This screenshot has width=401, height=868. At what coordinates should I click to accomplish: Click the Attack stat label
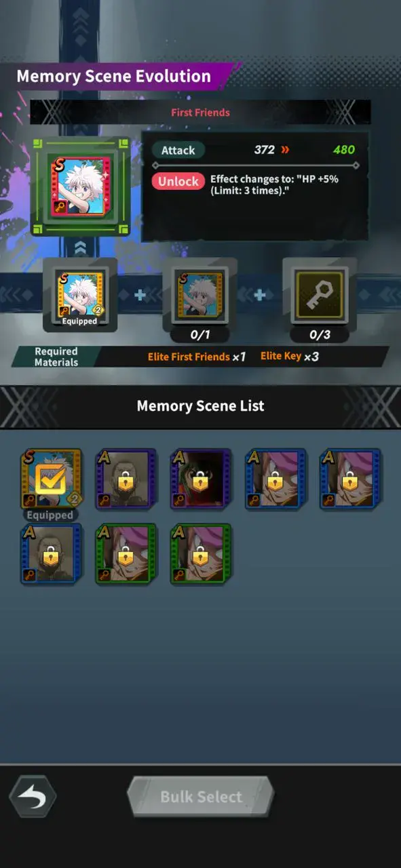[178, 150]
